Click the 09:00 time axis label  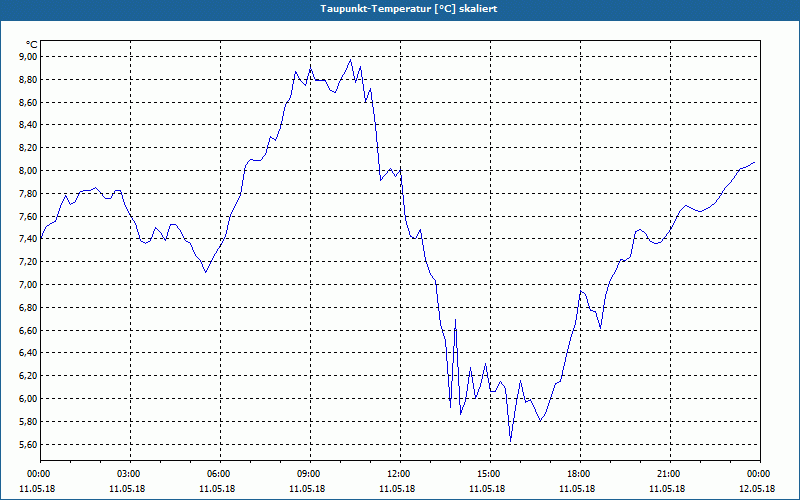(310, 474)
